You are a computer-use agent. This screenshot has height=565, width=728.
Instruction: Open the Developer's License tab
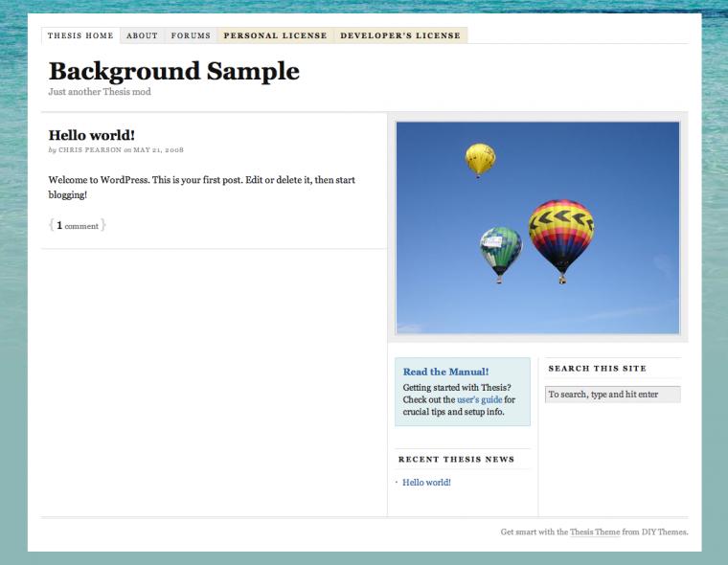coord(399,35)
